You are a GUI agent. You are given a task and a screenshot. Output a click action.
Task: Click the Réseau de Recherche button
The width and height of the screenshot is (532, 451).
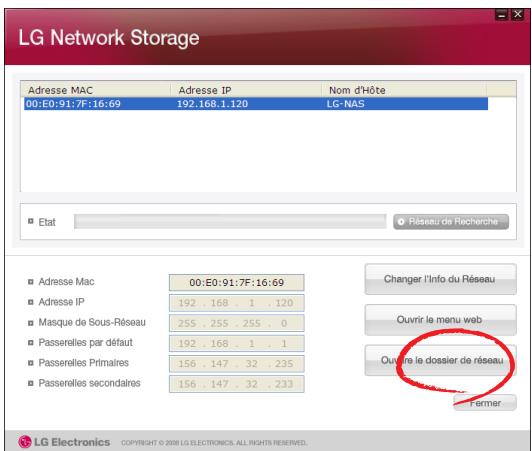(451, 222)
